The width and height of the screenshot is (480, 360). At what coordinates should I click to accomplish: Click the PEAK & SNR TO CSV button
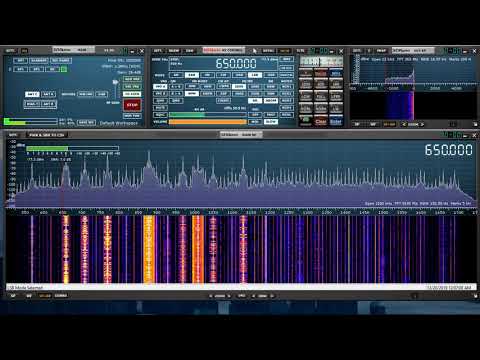point(47,135)
